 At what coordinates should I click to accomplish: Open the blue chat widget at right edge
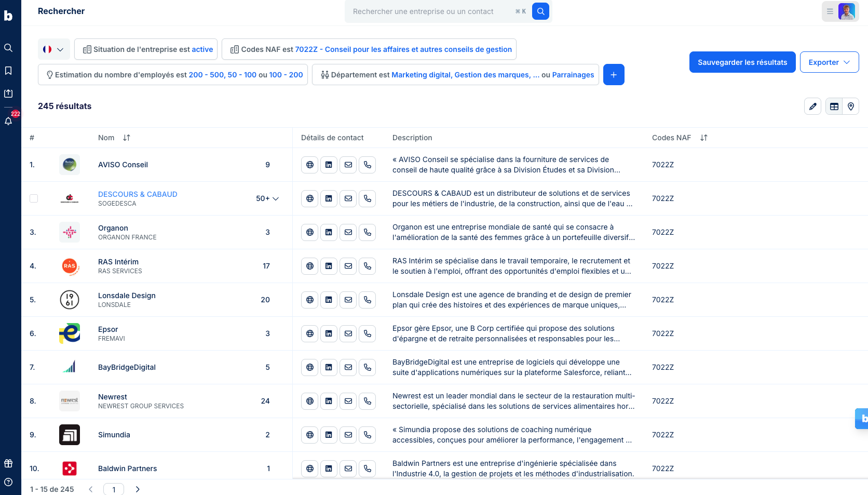[x=862, y=418]
